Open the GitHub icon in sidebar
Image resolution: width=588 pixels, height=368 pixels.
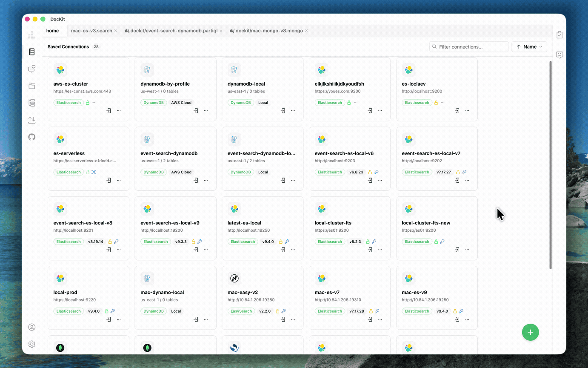[32, 137]
